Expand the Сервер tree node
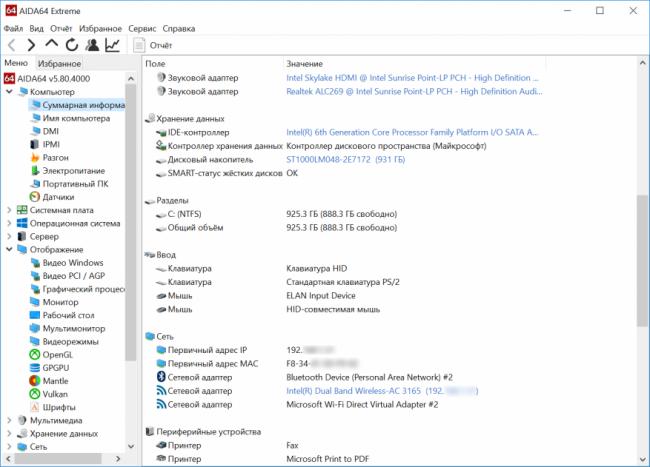650x467 pixels. pyautogui.click(x=9, y=237)
